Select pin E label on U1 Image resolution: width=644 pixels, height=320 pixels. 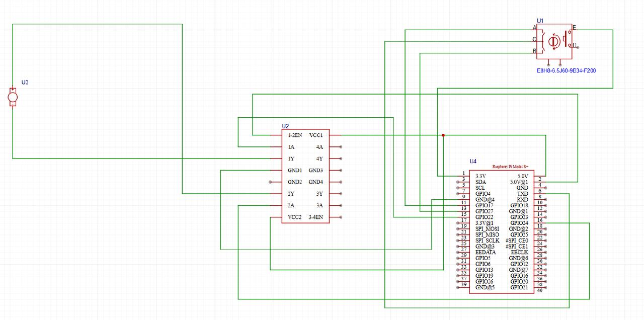pos(574,27)
